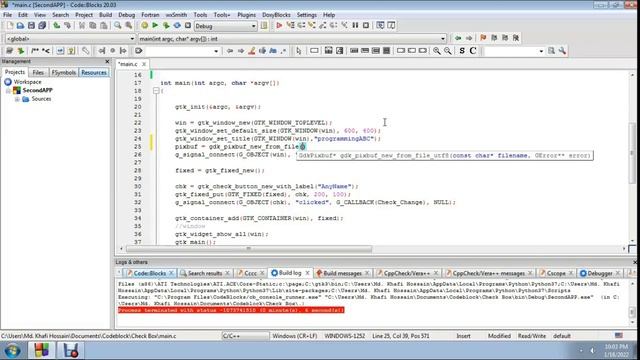640x360 pixels.
Task: Create a new file with toolbar icon
Action: click(x=9, y=26)
